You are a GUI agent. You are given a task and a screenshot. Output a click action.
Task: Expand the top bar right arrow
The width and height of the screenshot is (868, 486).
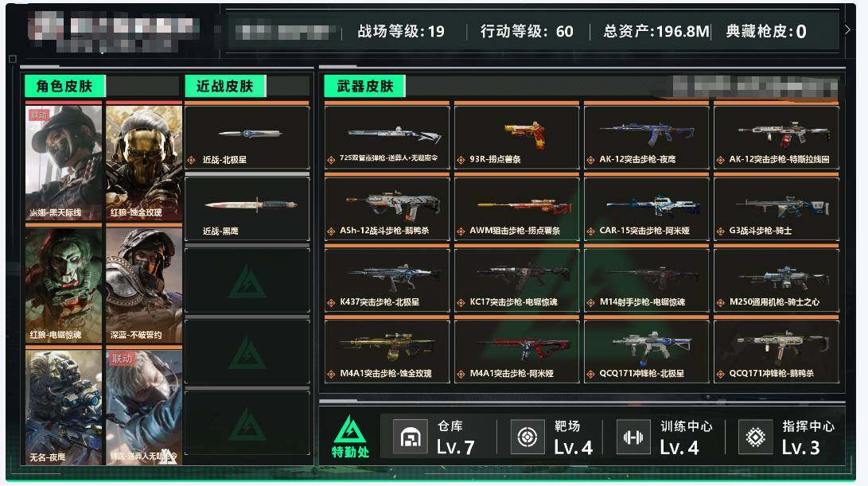(x=847, y=30)
